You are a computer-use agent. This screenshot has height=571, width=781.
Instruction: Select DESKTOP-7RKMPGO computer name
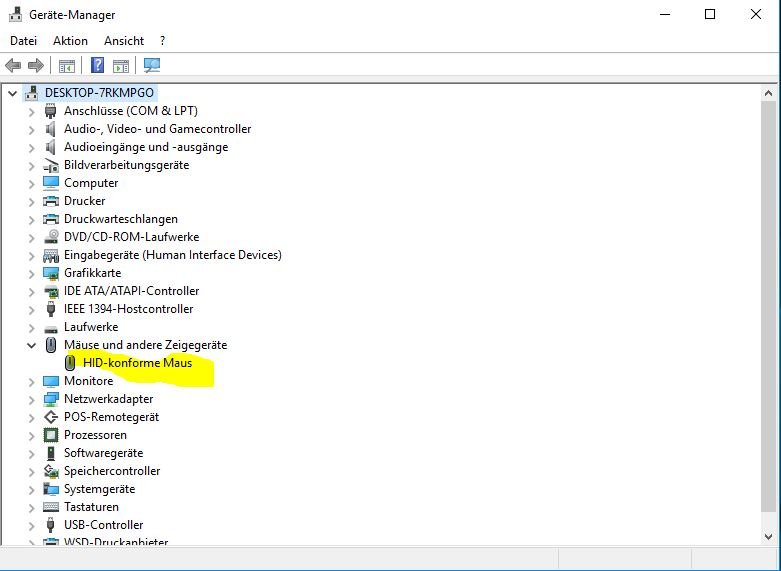pos(99,93)
